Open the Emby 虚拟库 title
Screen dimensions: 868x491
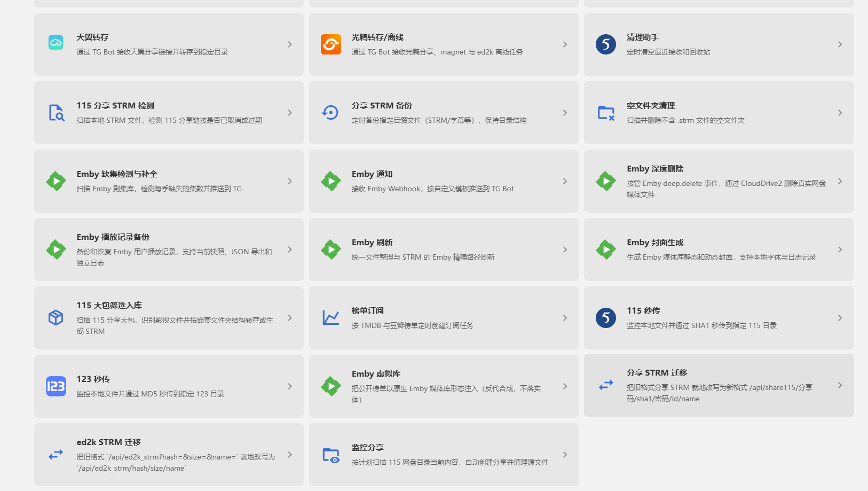point(376,374)
